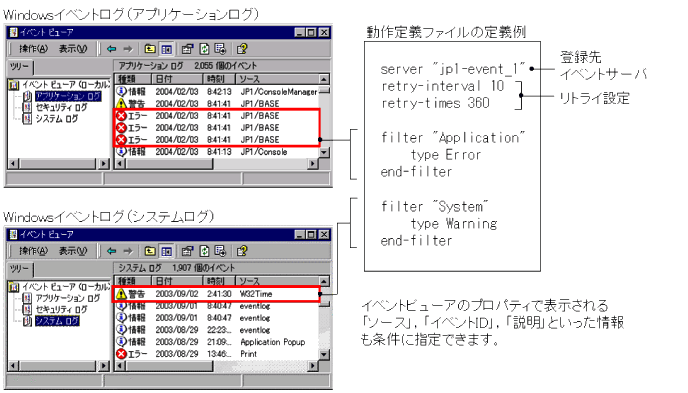Click Export List icon in application-log window
Image resolution: width=688 pixels, height=393 pixels.
tap(220, 49)
